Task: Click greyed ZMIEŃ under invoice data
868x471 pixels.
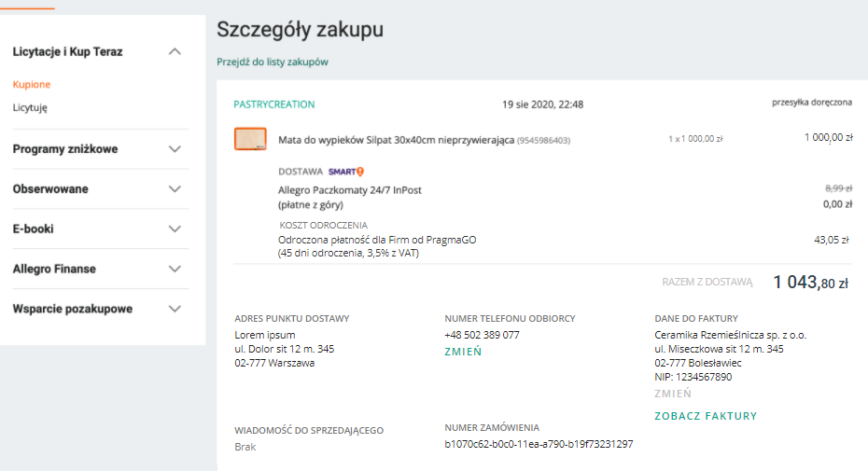Action: point(673,394)
